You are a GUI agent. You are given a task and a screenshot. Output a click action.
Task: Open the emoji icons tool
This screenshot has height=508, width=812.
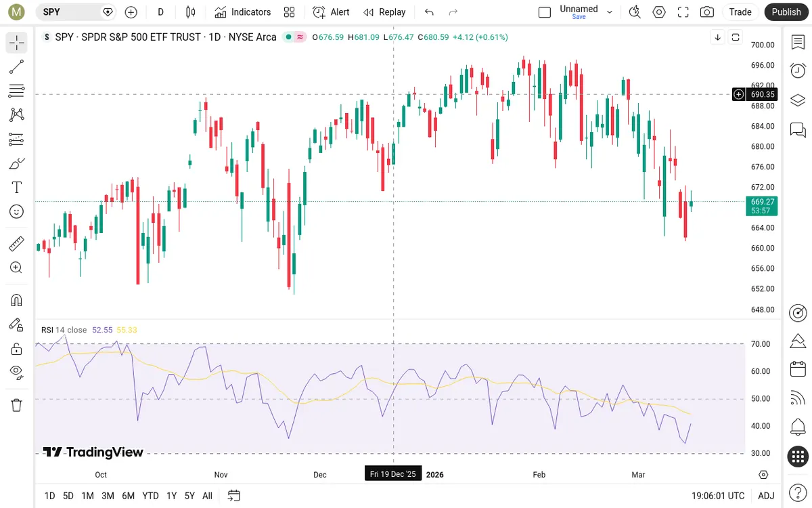(x=17, y=212)
